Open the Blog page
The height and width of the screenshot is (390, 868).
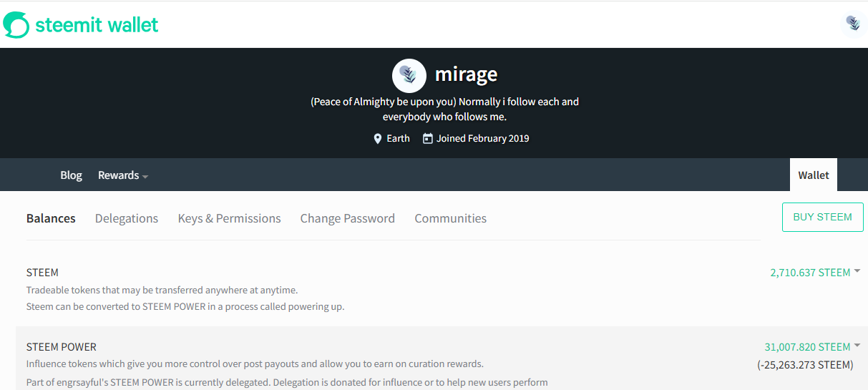pos(71,175)
